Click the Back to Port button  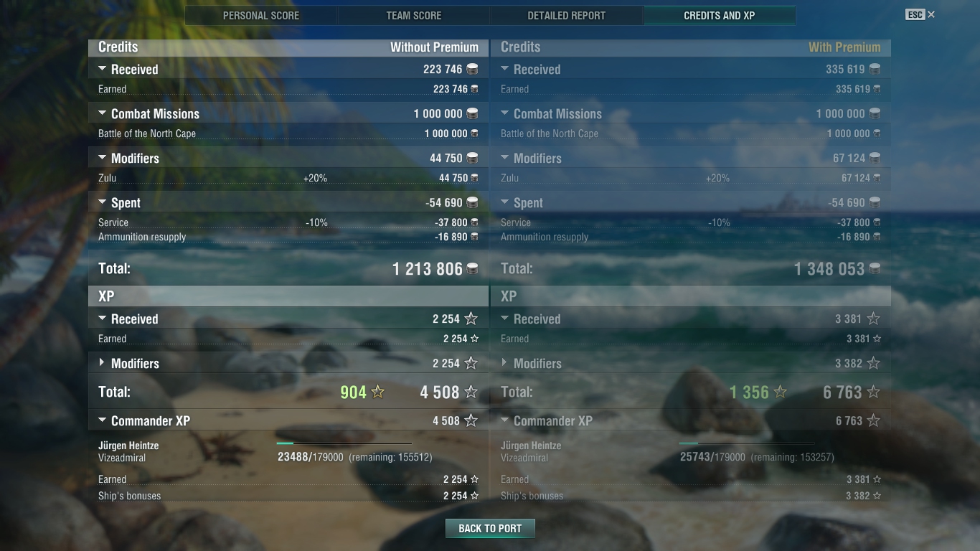point(490,529)
